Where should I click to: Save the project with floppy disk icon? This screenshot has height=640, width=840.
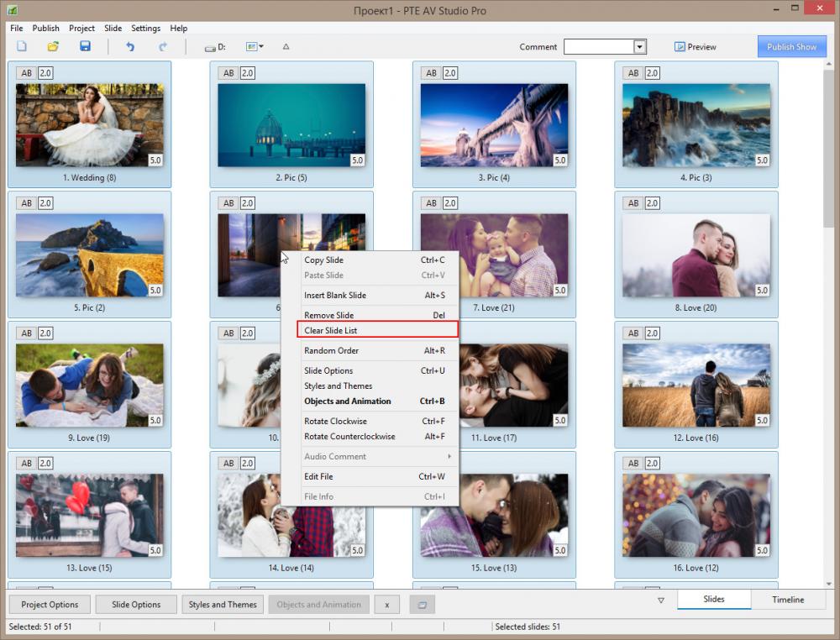85,46
